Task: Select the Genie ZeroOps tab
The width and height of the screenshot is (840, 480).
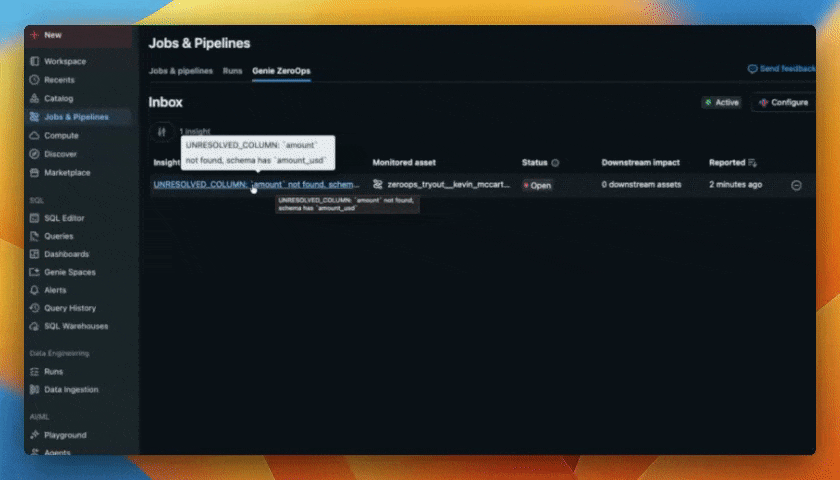Action: 281,71
